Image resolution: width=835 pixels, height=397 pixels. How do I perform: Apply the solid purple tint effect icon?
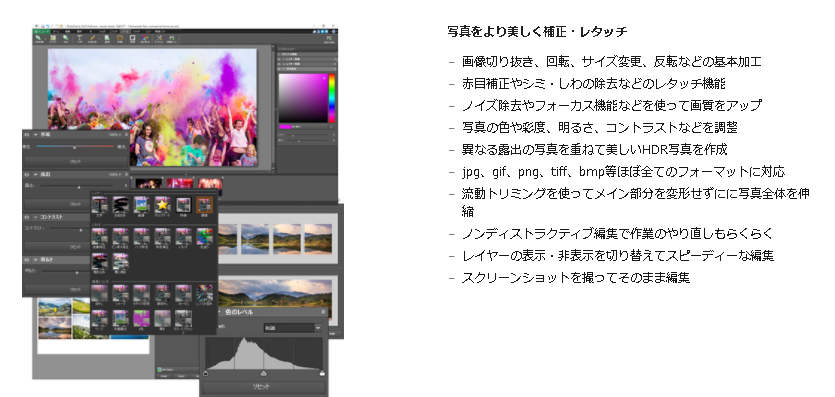click(141, 318)
